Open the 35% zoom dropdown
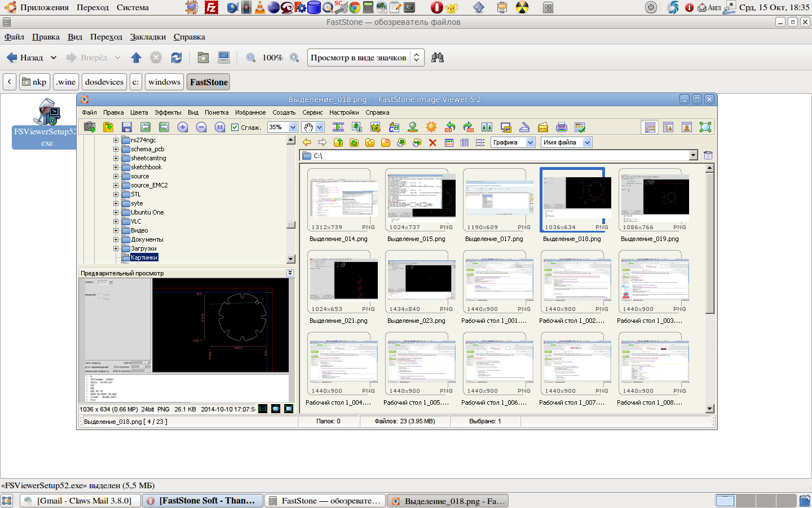This screenshot has width=812, height=508. coord(293,128)
